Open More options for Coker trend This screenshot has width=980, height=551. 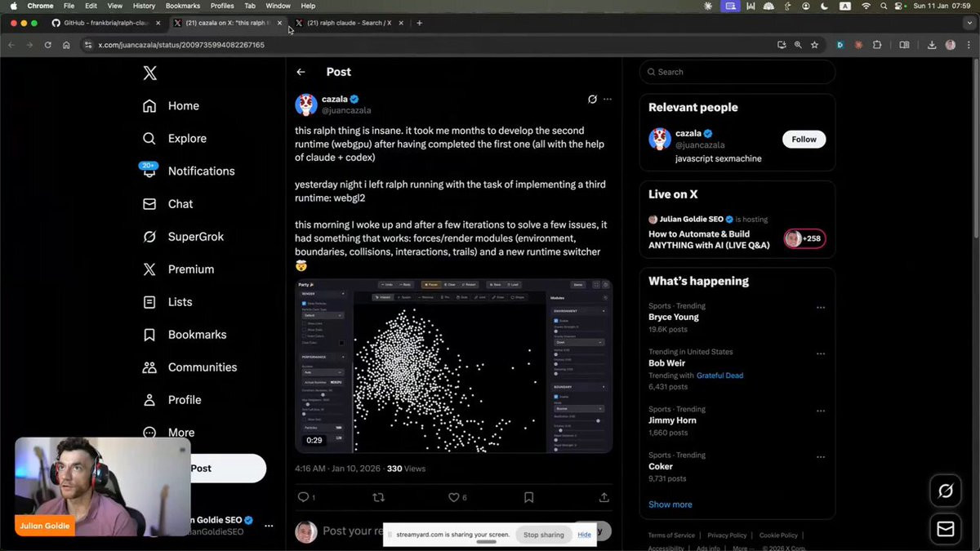[x=820, y=456]
